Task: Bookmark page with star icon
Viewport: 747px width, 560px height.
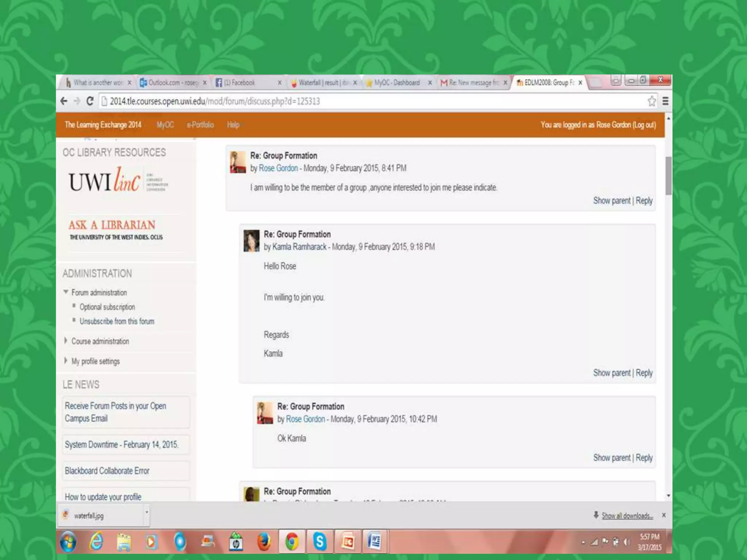Action: click(651, 101)
